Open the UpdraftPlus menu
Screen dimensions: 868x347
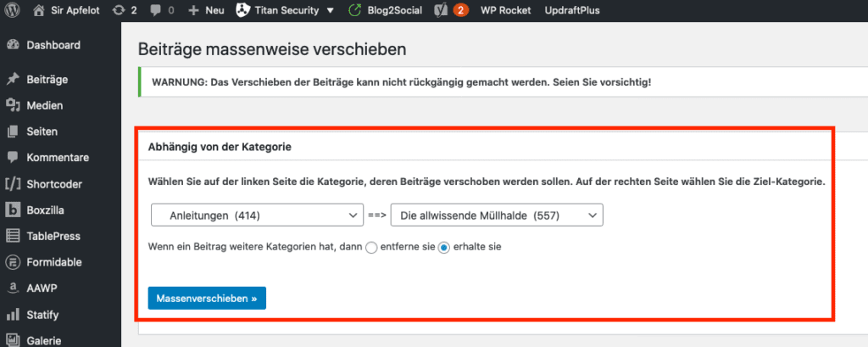pos(572,10)
